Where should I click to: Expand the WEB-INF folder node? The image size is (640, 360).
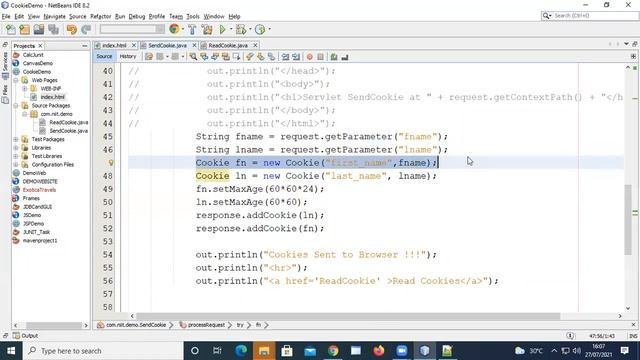(24, 89)
